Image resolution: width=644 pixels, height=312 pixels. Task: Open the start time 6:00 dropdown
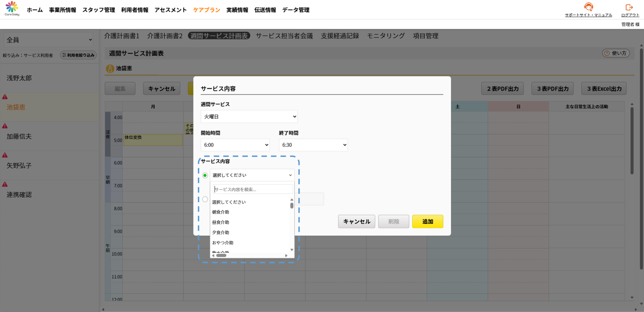tap(235, 145)
